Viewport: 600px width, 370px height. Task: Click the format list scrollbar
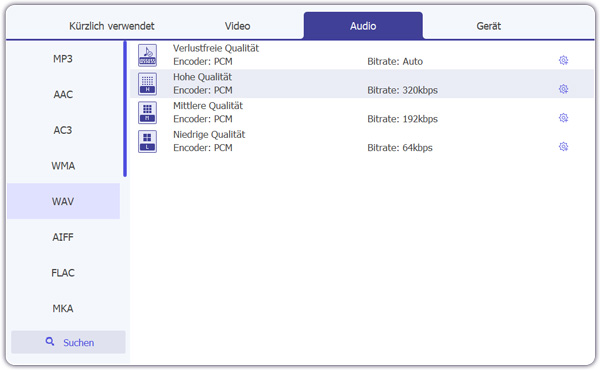pyautogui.click(x=125, y=109)
